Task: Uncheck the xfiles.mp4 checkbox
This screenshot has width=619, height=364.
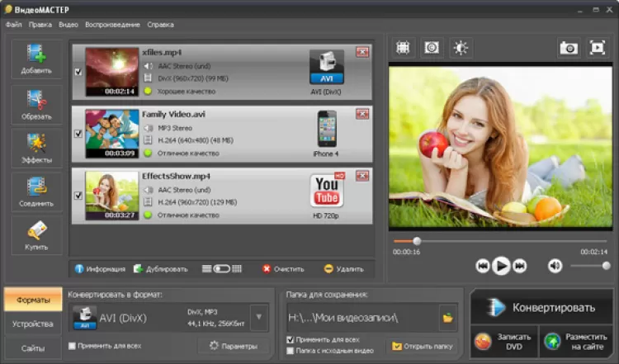Action: click(x=78, y=72)
